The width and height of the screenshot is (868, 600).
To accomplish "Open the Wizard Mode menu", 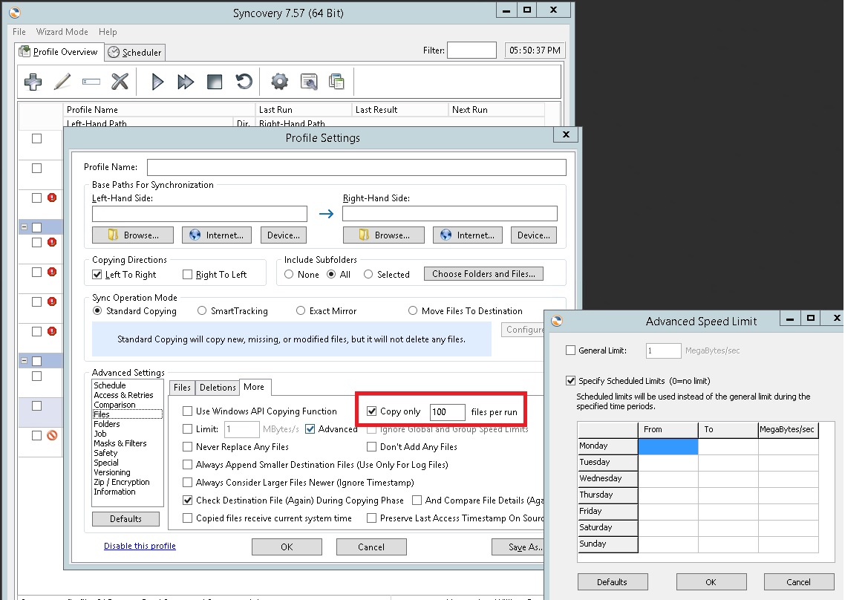I will tap(62, 31).
